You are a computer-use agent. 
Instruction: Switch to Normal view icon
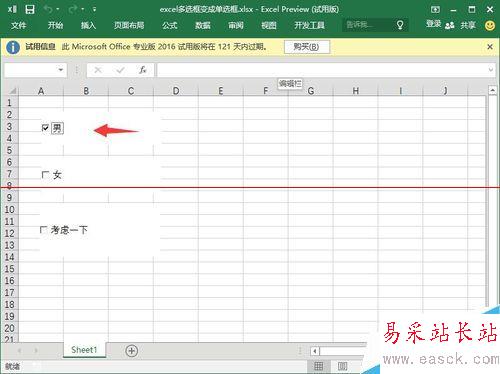(318, 366)
